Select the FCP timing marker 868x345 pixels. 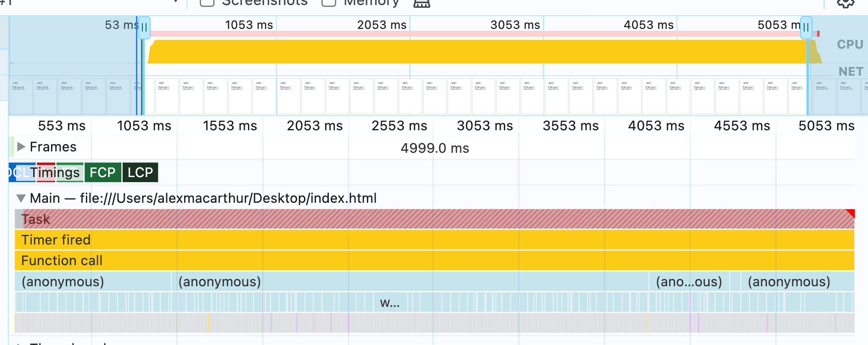tap(103, 172)
